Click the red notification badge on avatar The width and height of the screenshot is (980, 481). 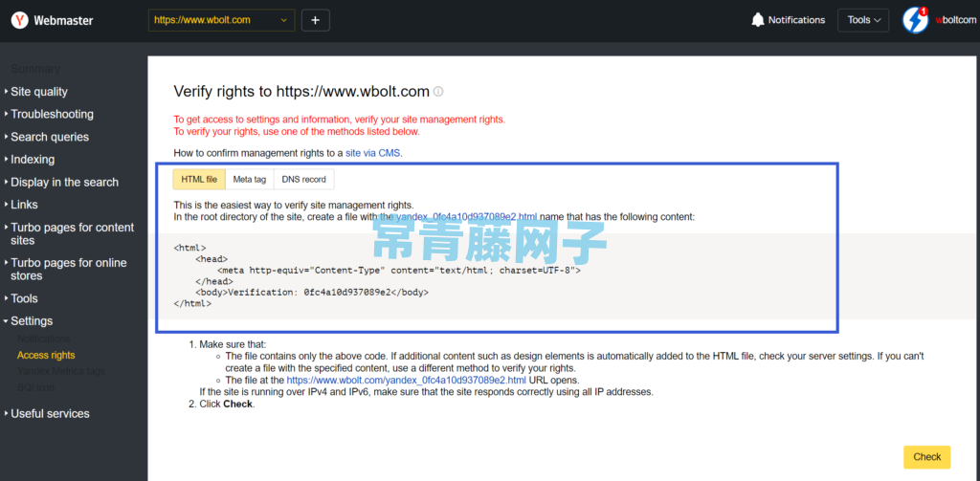(924, 11)
